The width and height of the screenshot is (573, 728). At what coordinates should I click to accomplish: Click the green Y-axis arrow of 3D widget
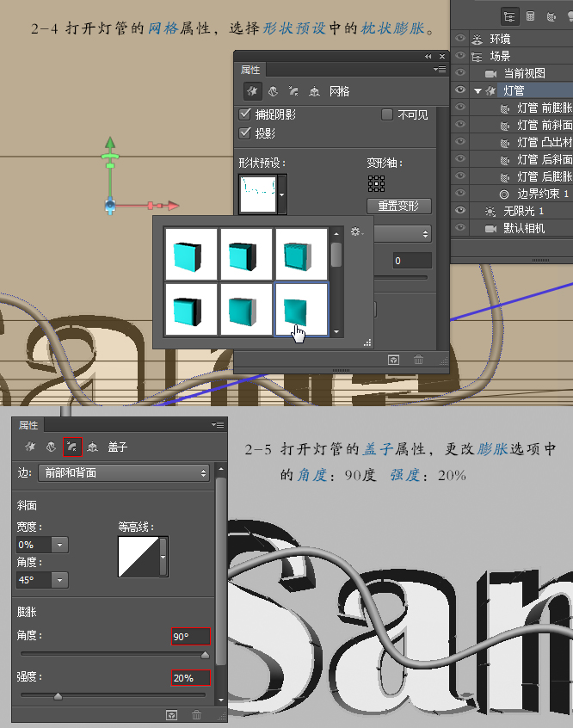pos(110,143)
